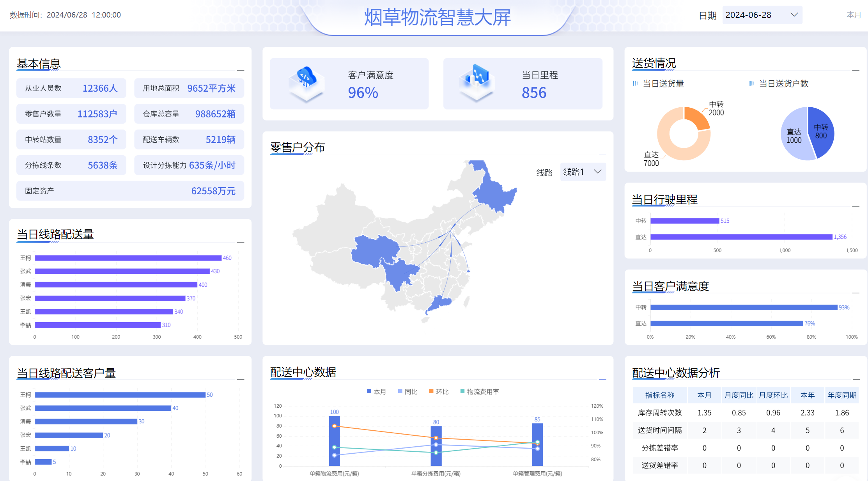Click the 单箱分拣费用 bar valued 80
Viewport: 868px width, 481px height.
[436, 446]
